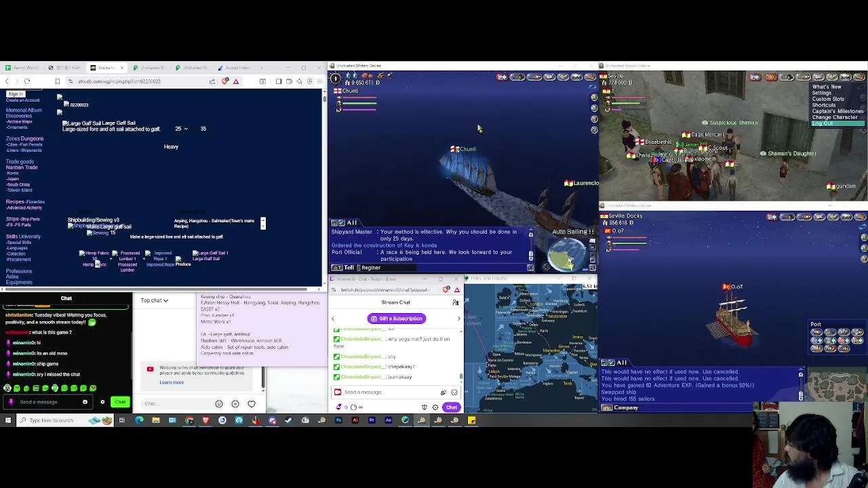Launch Illustrator from the taskbar
This screenshot has width=868, height=488.
click(355, 420)
